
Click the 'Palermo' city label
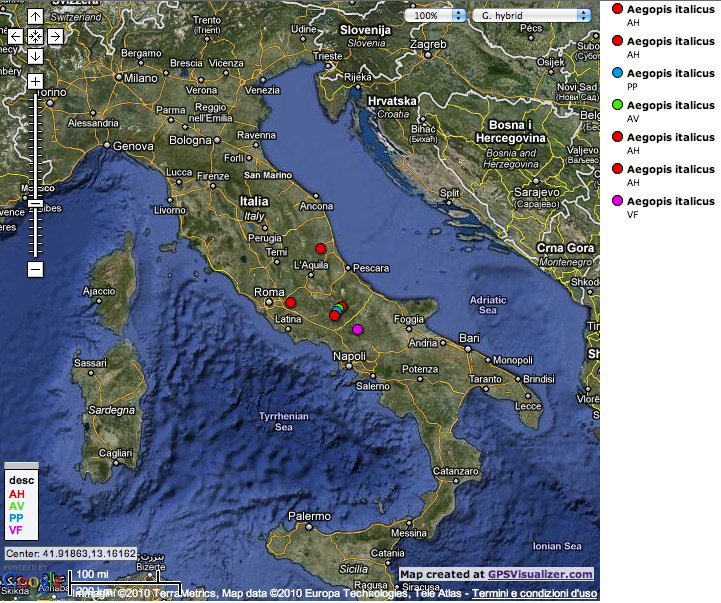[x=309, y=516]
